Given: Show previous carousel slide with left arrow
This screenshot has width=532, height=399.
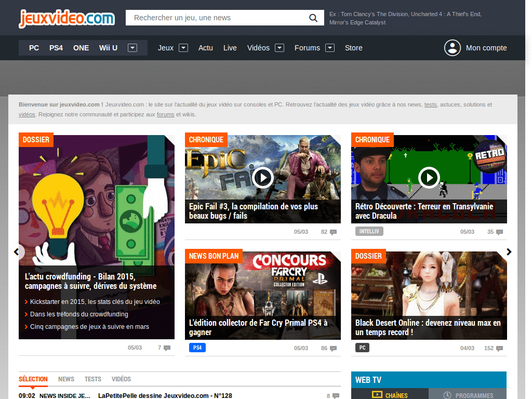Looking at the screenshot, I should click(x=16, y=252).
